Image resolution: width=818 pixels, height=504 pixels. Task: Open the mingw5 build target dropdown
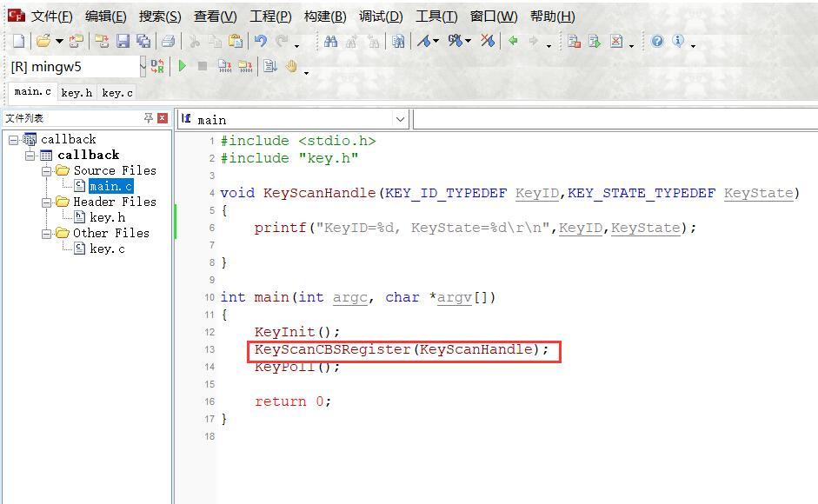[x=143, y=66]
